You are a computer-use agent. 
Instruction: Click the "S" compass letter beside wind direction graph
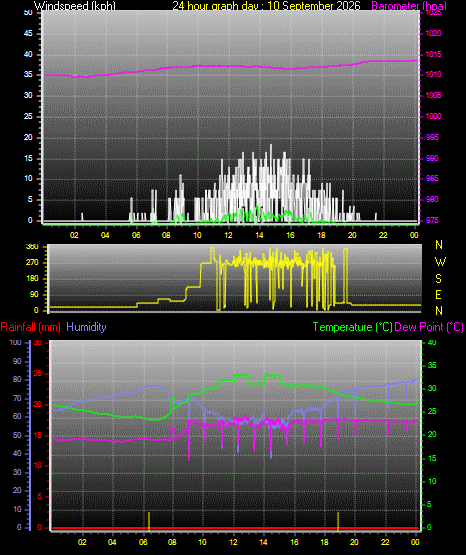(x=438, y=279)
